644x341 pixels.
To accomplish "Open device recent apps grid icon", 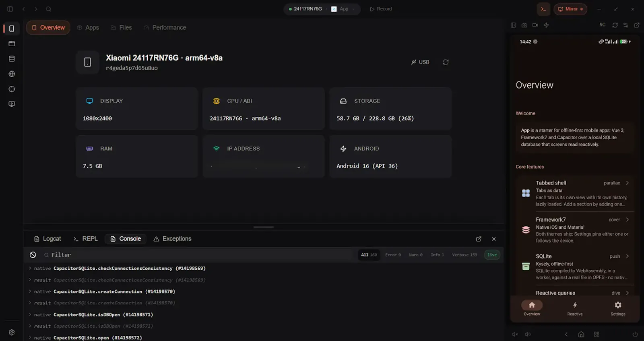I will 597,334.
